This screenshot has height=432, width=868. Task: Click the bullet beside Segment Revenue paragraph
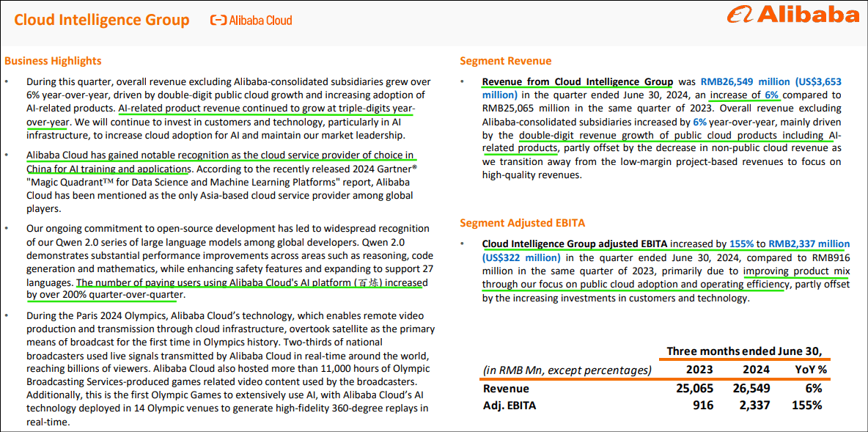coord(462,81)
